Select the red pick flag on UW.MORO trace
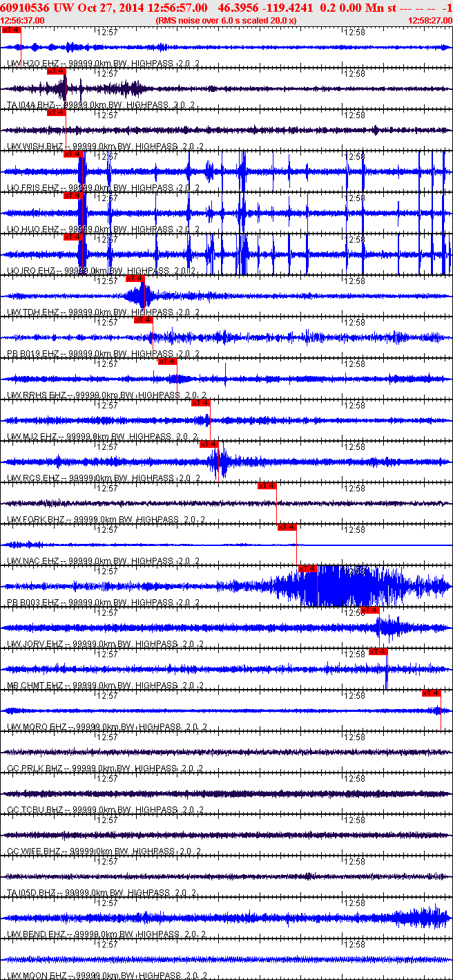 click(432, 693)
